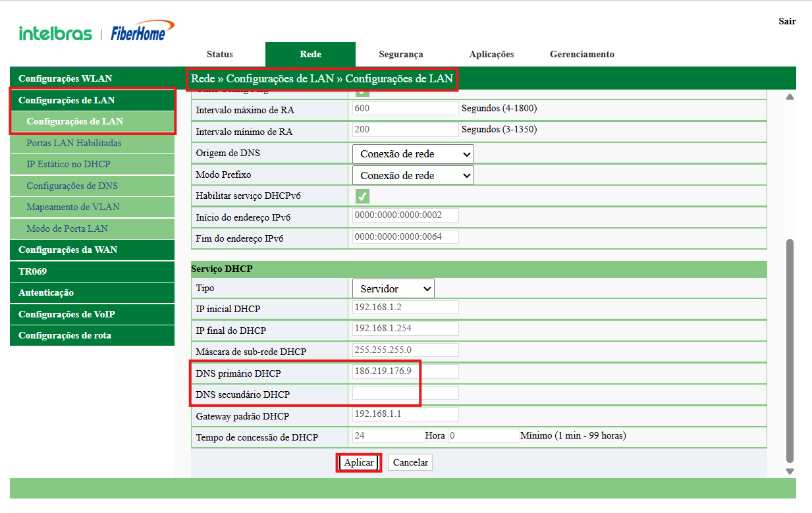Click Sair to log out
The height and width of the screenshot is (513, 812).
pos(787,21)
